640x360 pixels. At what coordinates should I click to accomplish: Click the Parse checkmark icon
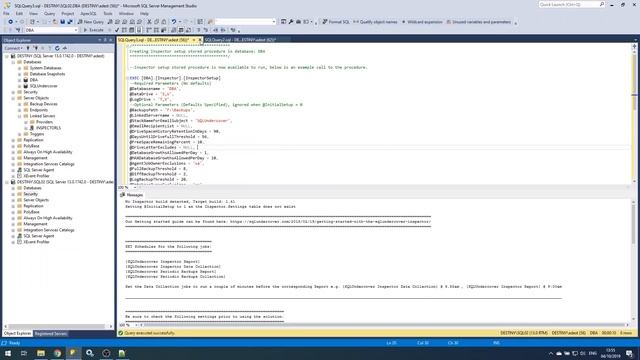click(117, 30)
